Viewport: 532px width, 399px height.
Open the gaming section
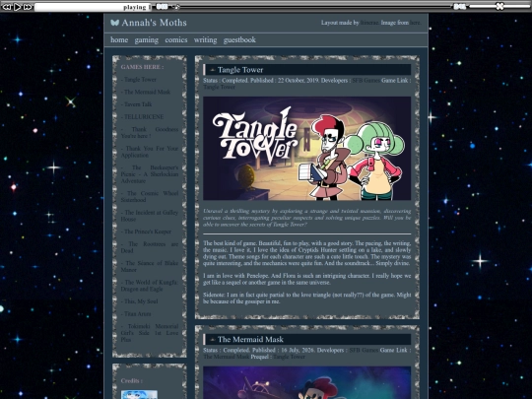pos(146,40)
